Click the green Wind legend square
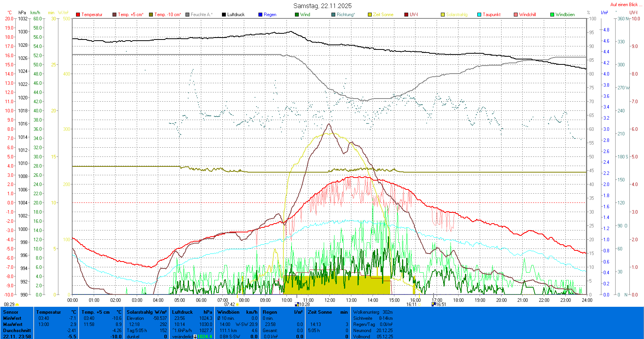This screenshot has height=339, width=644. (x=297, y=15)
